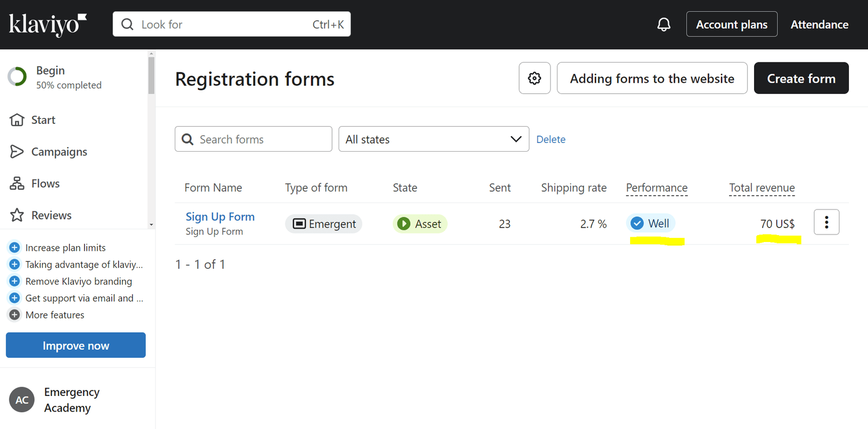
Task: Click the onboarding progress ring icon
Action: coord(17,77)
